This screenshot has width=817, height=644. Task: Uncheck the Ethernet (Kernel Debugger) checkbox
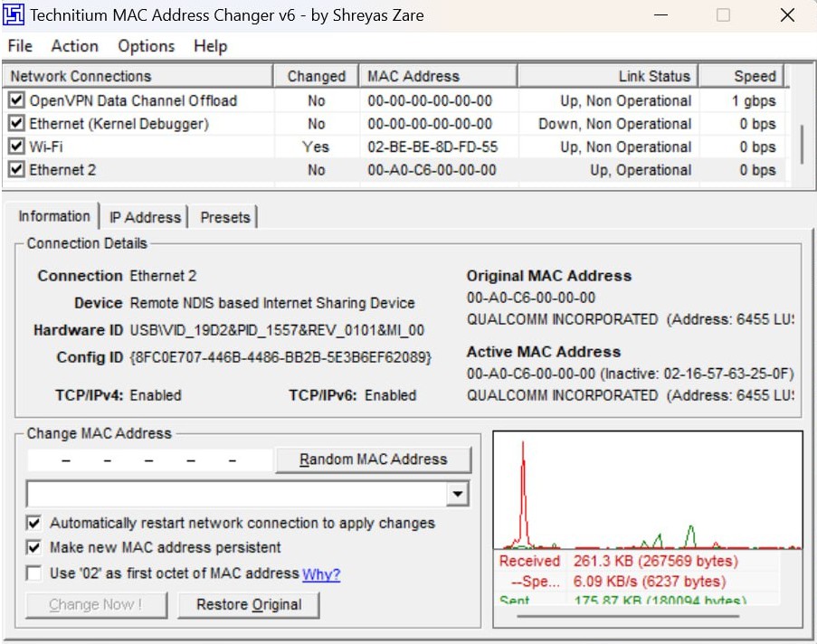(16, 124)
